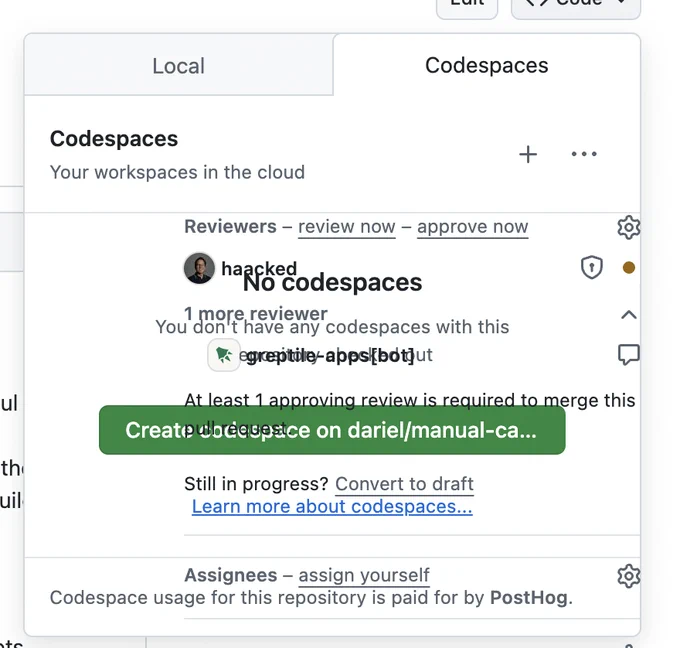The width and height of the screenshot is (680, 648).
Task: Click the No codespaces heading
Action: 332,283
